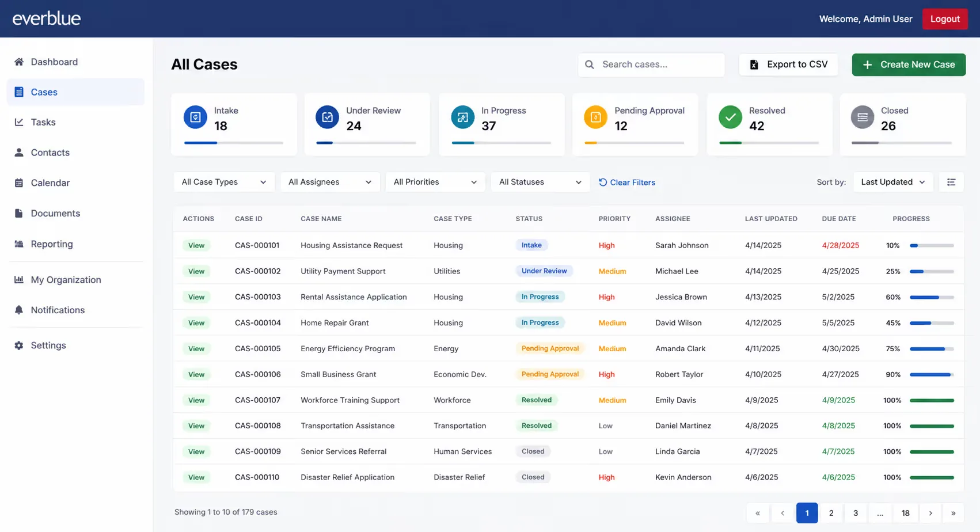Screen dimensions: 980x532
Task: Open the All Assignees dropdown
Action: point(330,182)
